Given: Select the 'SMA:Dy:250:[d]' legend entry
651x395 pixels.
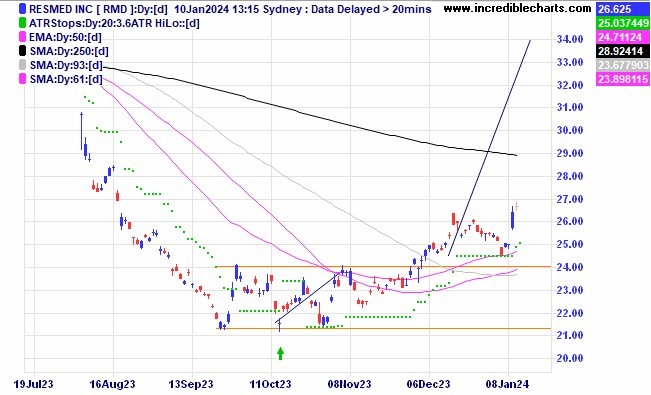Looking at the screenshot, I should [x=69, y=52].
